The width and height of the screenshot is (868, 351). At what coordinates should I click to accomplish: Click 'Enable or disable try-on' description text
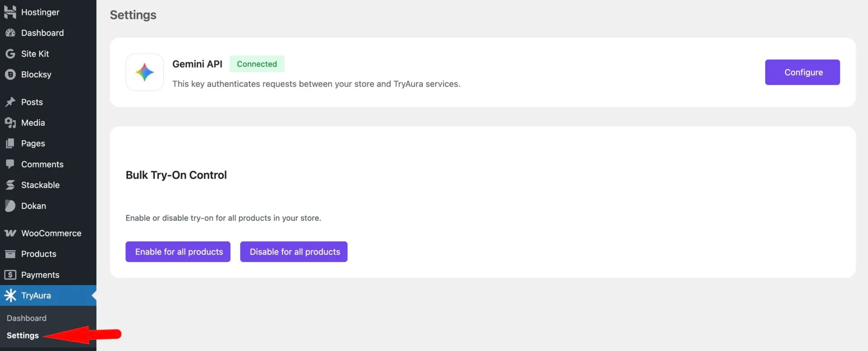coord(223,218)
